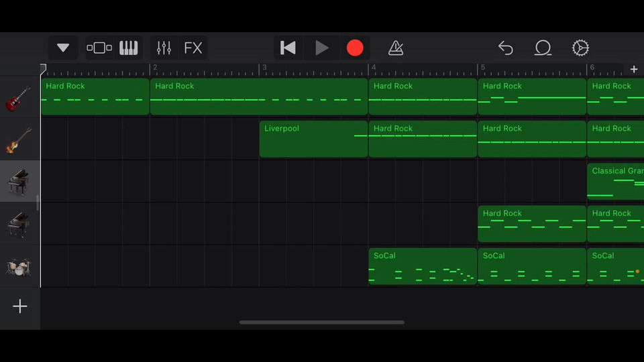Viewport: 644px width, 362px height.
Task: Add song section with plus on ruler
Action: 634,69
